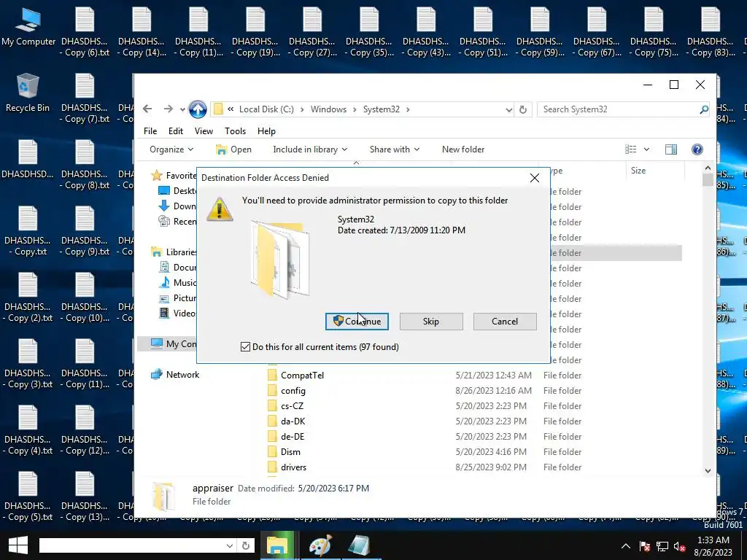
Task: Open the taskbar clock showing 1:33 AM
Action: click(713, 546)
